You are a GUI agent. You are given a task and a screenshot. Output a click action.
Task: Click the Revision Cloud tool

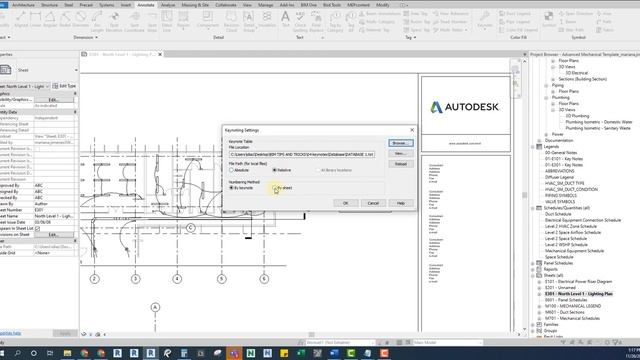click(231, 21)
